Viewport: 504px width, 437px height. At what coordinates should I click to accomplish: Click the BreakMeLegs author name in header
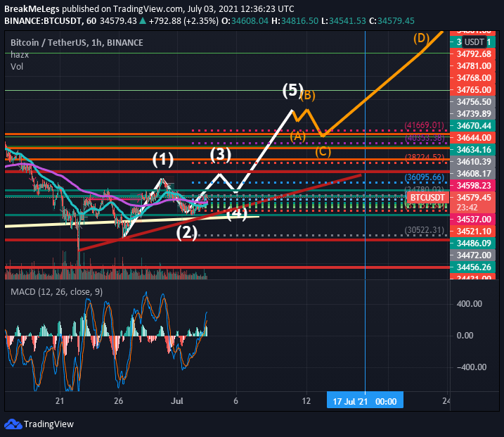click(x=32, y=8)
